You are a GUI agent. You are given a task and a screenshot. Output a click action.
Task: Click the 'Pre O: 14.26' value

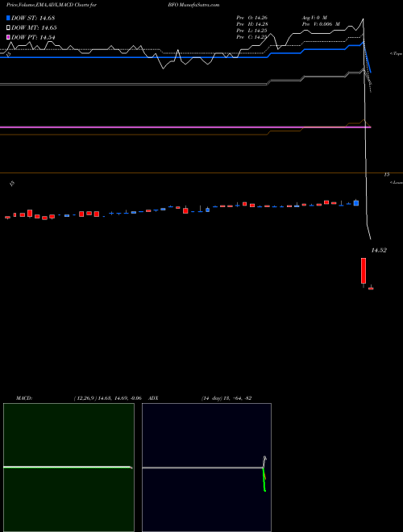tap(252, 18)
